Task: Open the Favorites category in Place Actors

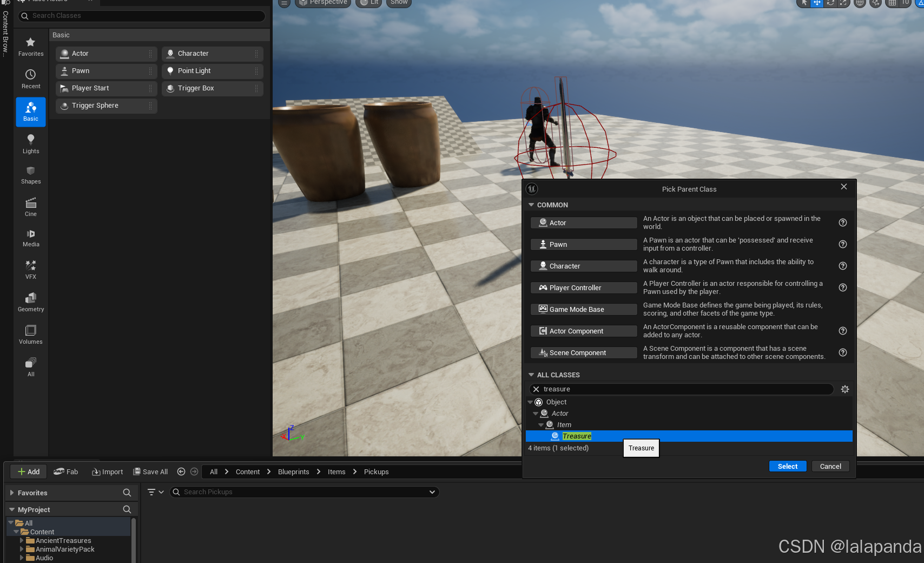Action: click(x=31, y=47)
